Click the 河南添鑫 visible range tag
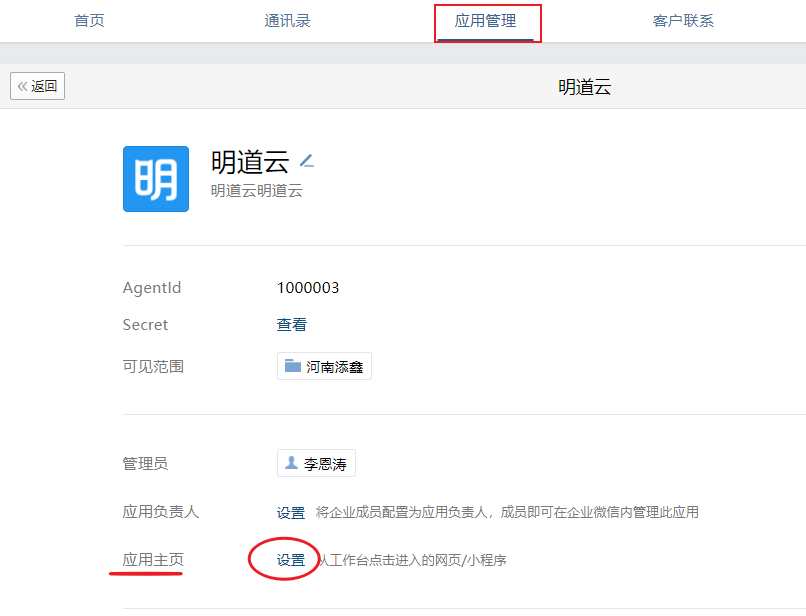Image resolution: width=806 pixels, height=616 pixels. [x=324, y=366]
